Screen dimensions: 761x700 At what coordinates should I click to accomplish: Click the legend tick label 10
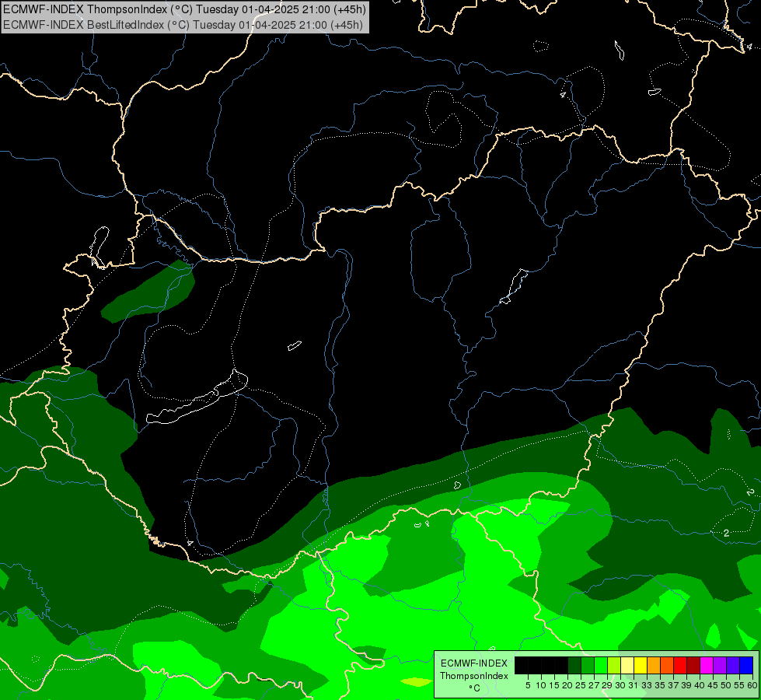[541, 685]
